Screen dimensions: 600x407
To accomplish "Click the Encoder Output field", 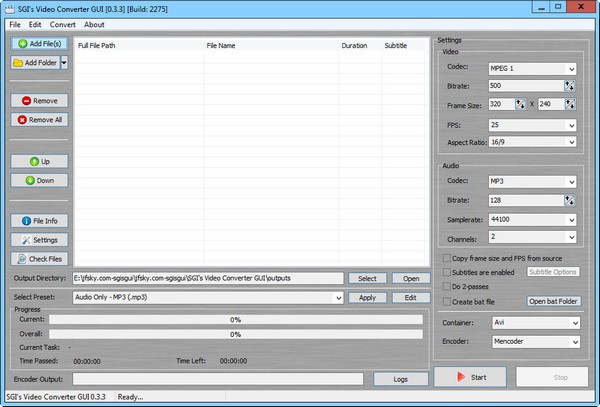I will point(218,379).
